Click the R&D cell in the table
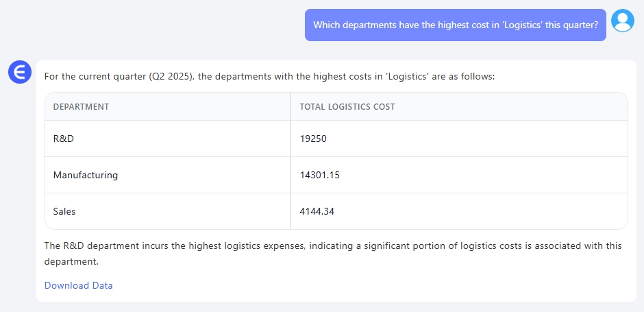Image resolution: width=644 pixels, height=312 pixels. click(63, 139)
